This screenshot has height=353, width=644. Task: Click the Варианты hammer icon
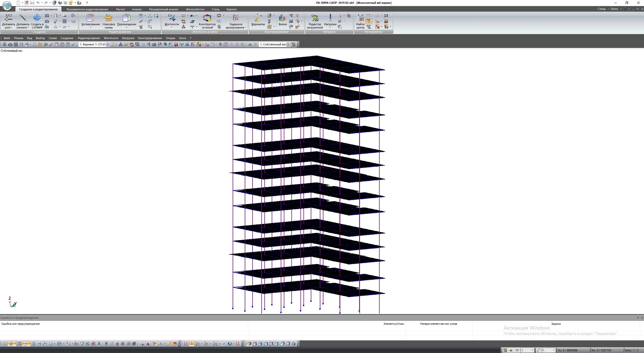[258, 18]
